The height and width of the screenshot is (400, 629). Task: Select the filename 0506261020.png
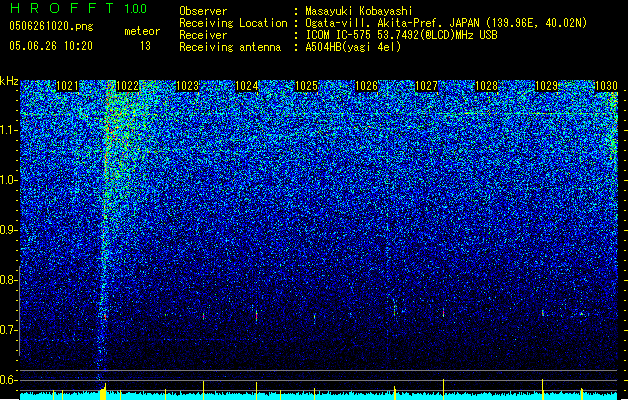[51, 26]
